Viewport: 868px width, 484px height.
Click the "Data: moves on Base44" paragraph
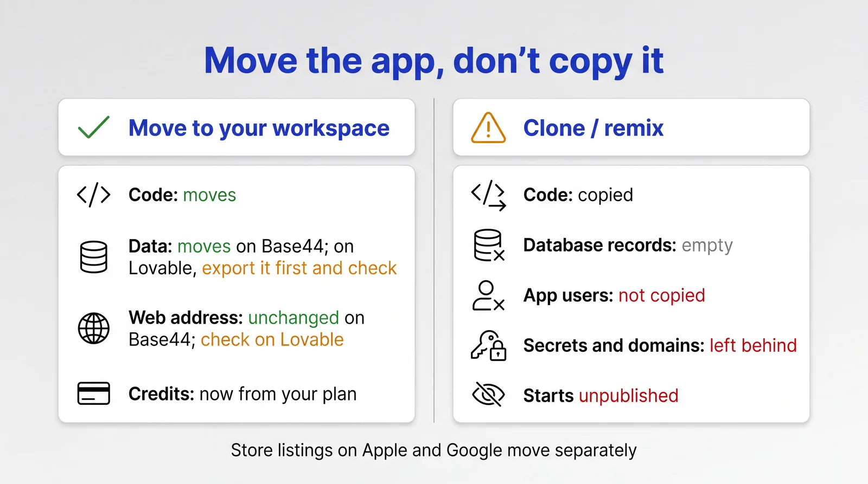tap(263, 257)
